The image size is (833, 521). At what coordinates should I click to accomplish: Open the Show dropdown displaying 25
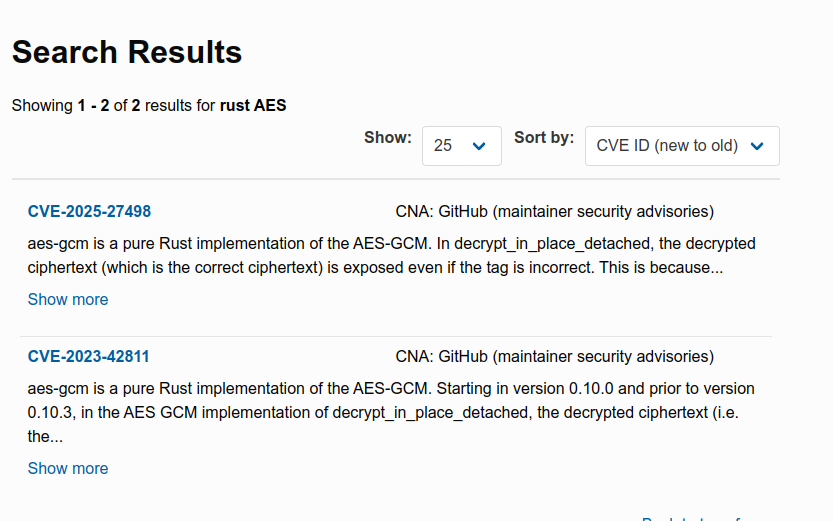pyautogui.click(x=461, y=146)
